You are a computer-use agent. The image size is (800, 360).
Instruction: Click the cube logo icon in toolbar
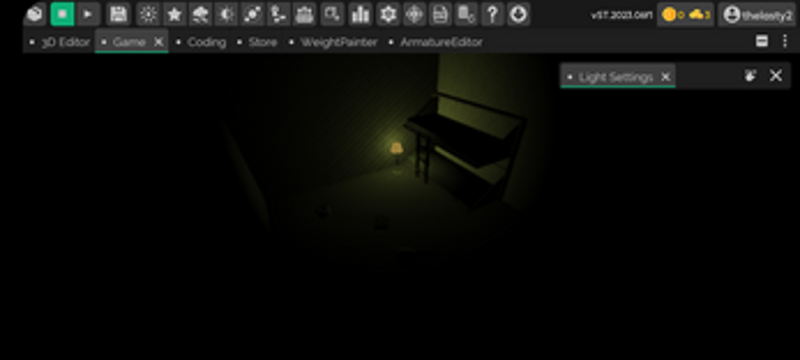click(x=35, y=14)
